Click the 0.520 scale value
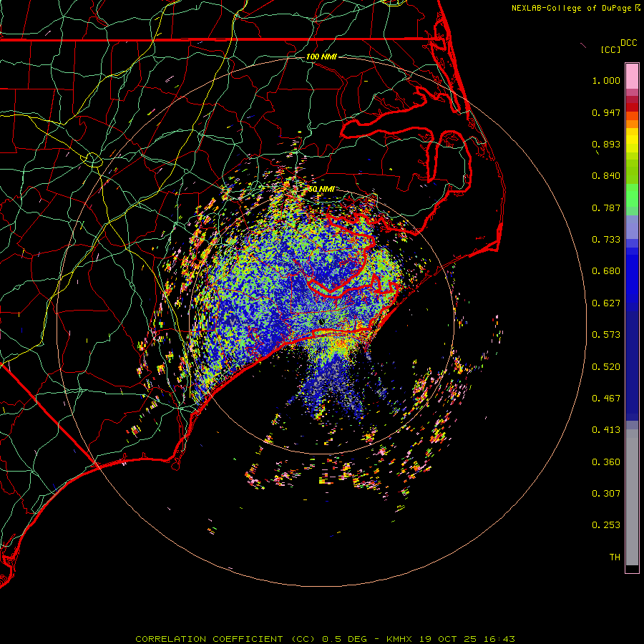The height and width of the screenshot is (644, 644). click(x=606, y=367)
